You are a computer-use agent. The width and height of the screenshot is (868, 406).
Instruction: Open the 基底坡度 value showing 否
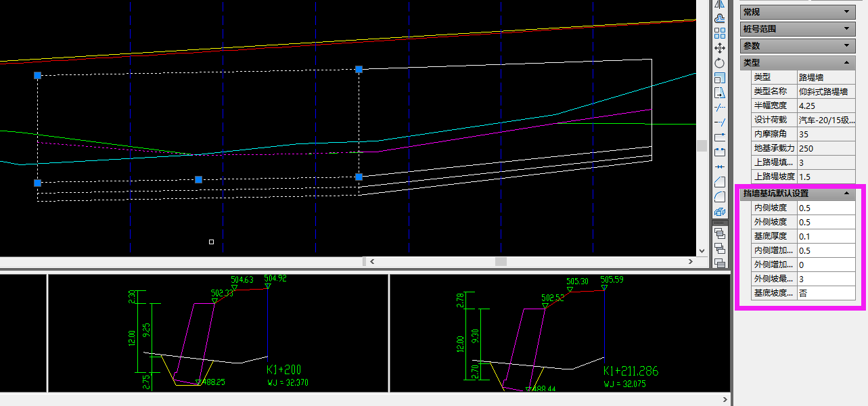tap(825, 293)
